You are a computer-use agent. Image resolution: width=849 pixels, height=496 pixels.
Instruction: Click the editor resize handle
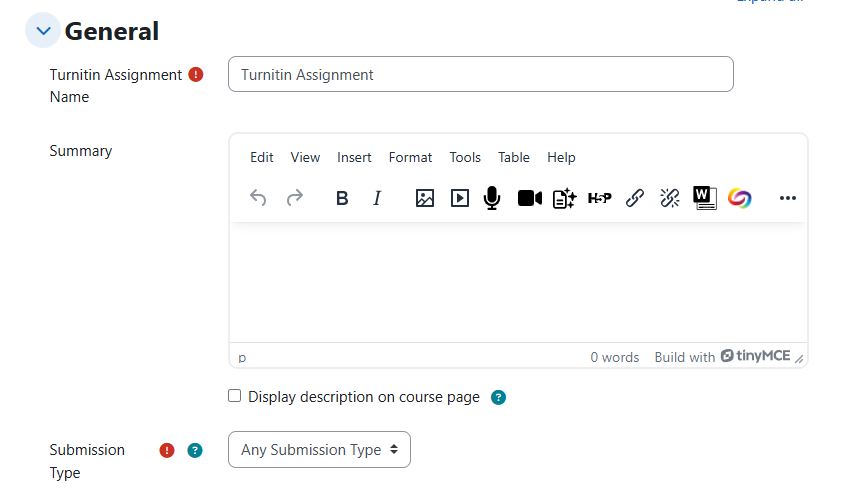tap(799, 357)
